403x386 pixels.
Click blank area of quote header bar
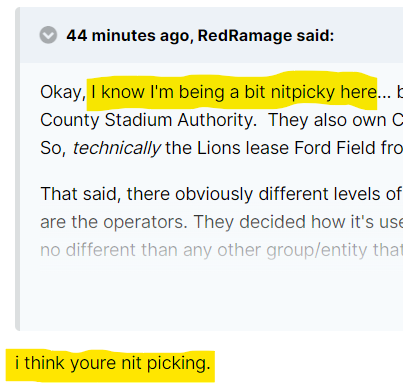pyautogui.click(x=368, y=35)
